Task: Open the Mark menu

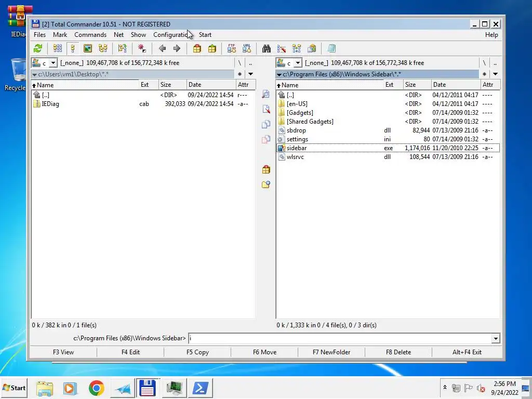Action: click(x=60, y=35)
